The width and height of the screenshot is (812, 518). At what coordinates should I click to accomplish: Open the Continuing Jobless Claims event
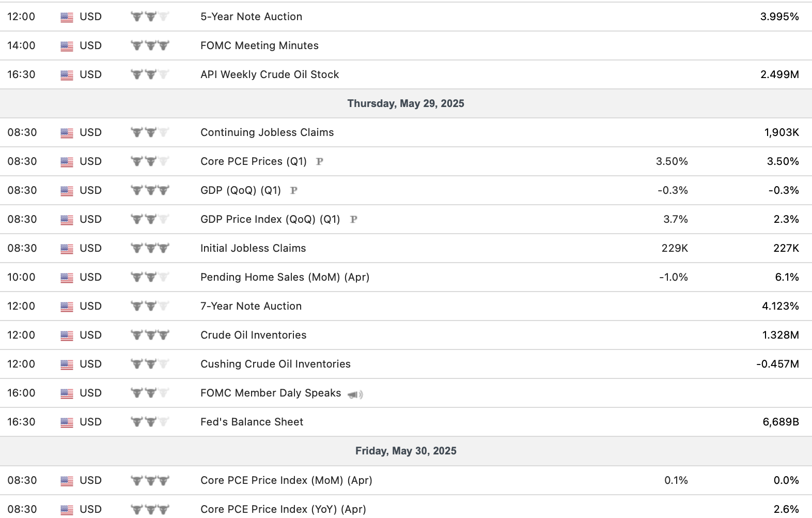coord(267,132)
